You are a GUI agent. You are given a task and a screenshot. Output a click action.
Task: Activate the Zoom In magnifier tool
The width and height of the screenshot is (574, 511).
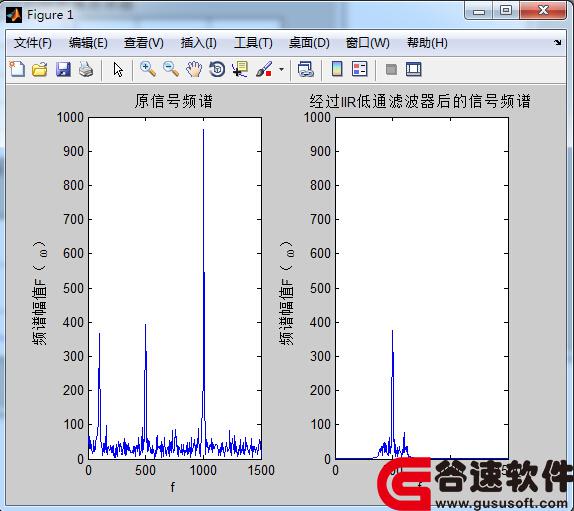(148, 69)
